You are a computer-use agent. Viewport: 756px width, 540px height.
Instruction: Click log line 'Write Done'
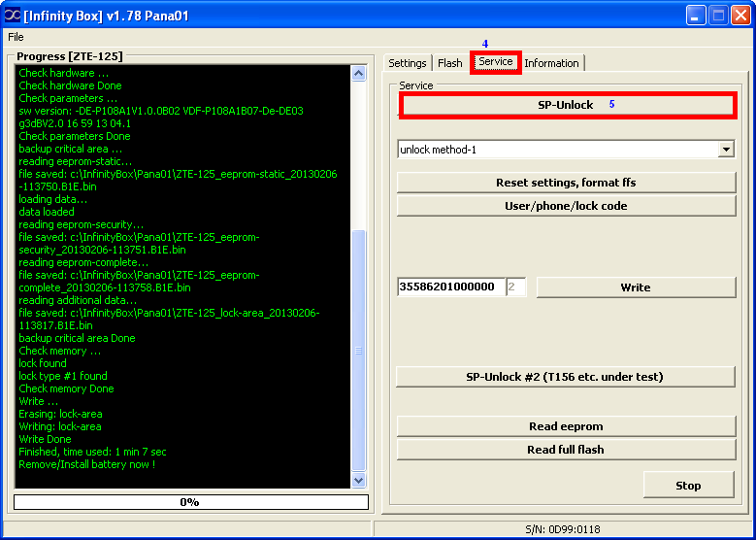(45, 439)
